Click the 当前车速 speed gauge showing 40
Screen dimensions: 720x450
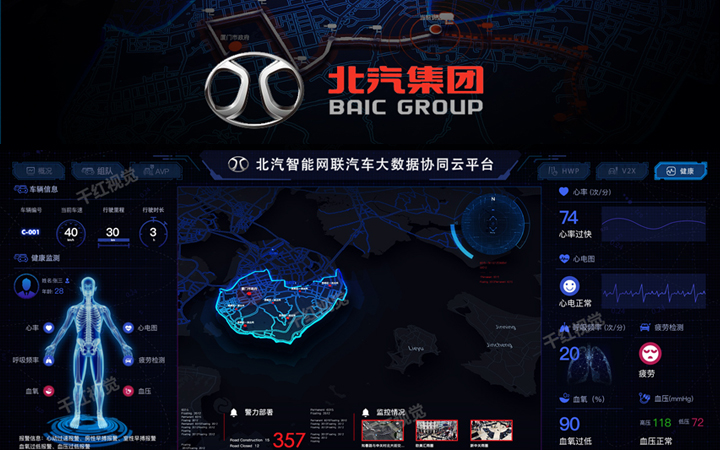pyautogui.click(x=71, y=233)
